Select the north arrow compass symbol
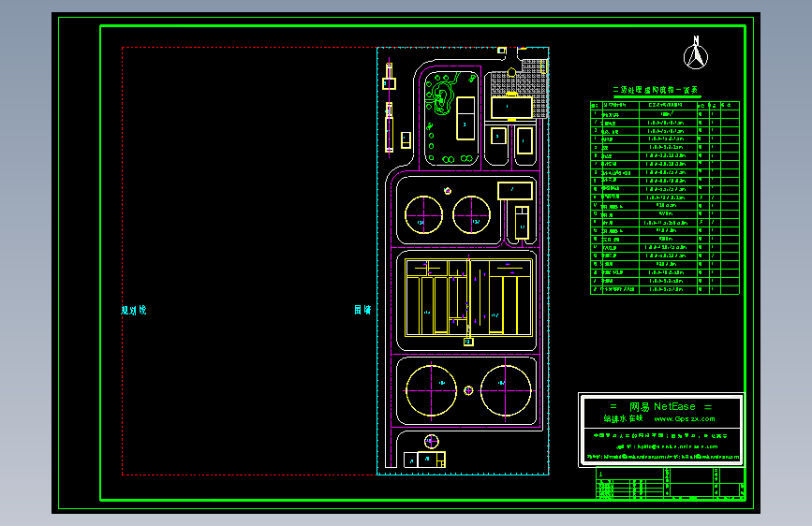 pyautogui.click(x=696, y=52)
